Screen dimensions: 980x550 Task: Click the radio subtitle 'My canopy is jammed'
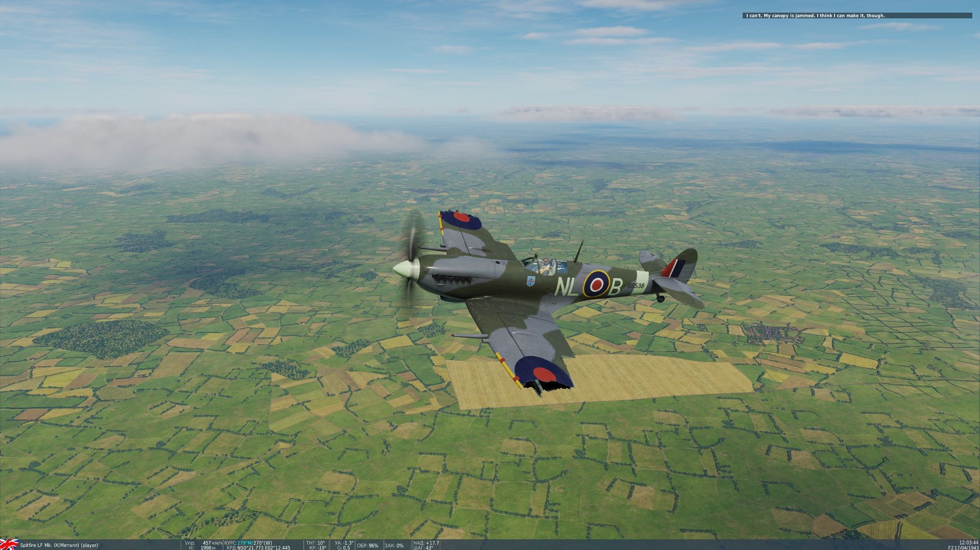coord(788,16)
